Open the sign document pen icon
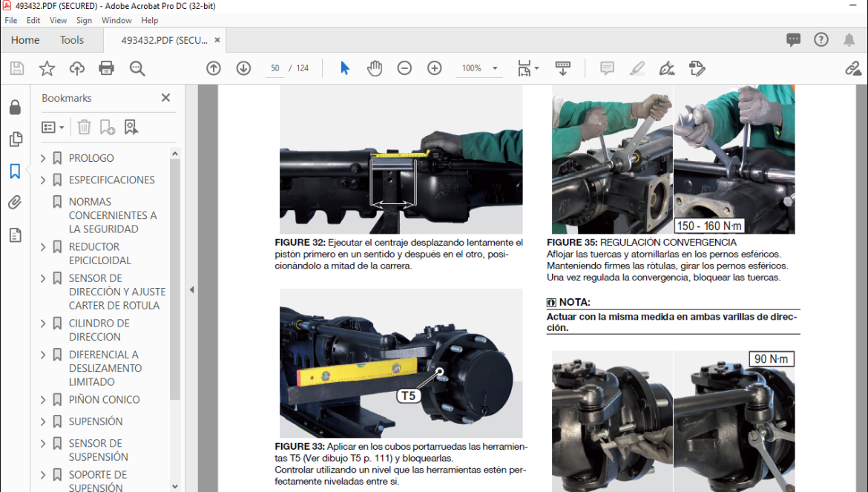This screenshot has width=868, height=492. pos(667,68)
